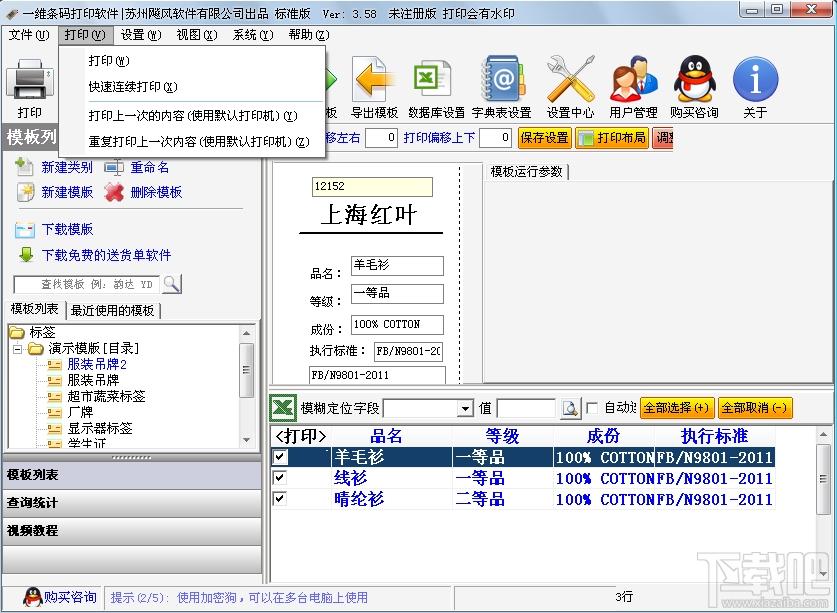Click 二等品 cell in 晴纶衫 row
The image size is (837, 613).
pyautogui.click(x=502, y=499)
